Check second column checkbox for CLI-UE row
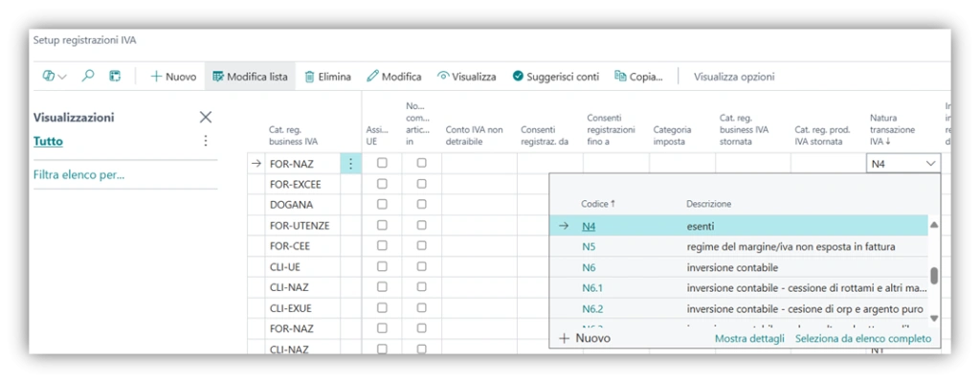The height and width of the screenshot is (383, 980). tap(421, 267)
